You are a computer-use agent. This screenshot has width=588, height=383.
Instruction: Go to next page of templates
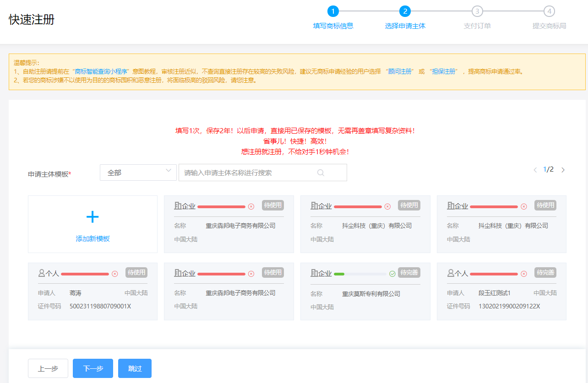pyautogui.click(x=563, y=170)
